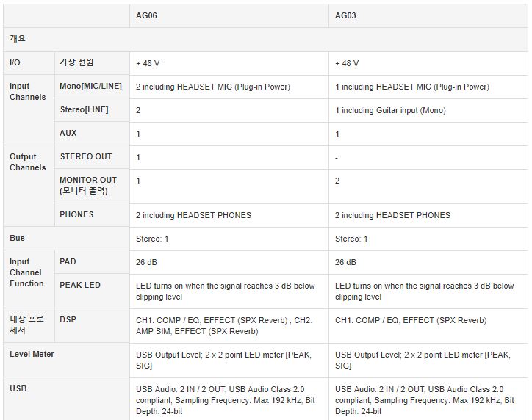The image size is (532, 420).
Task: Select AG03 'USB Audio: 2 IN / 2 OUT' text
Action: (425, 400)
